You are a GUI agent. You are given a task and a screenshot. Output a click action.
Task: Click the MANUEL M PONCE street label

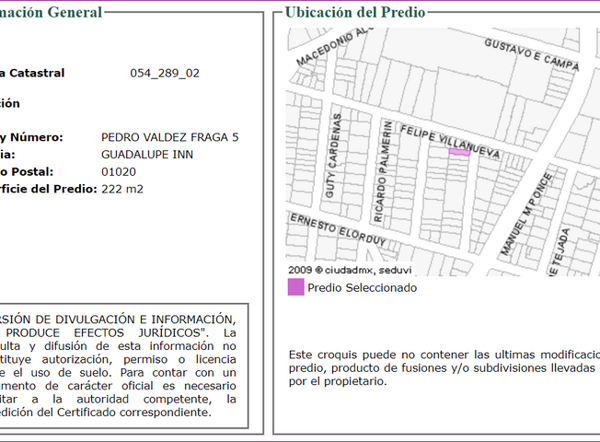click(x=527, y=214)
